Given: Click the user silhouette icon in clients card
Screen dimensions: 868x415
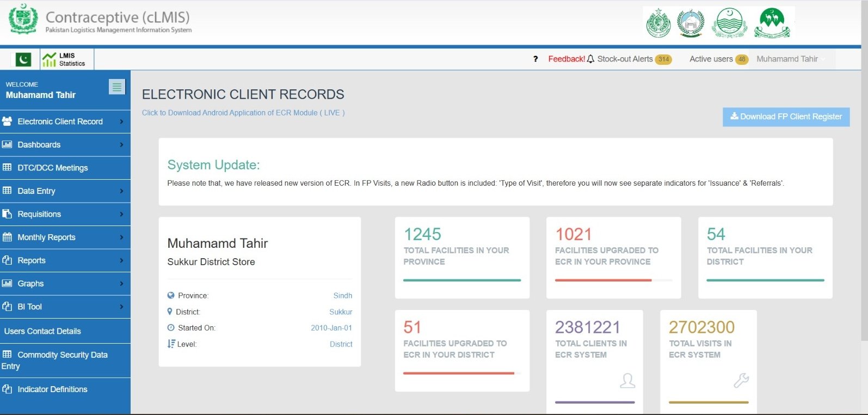Looking at the screenshot, I should pos(627,380).
